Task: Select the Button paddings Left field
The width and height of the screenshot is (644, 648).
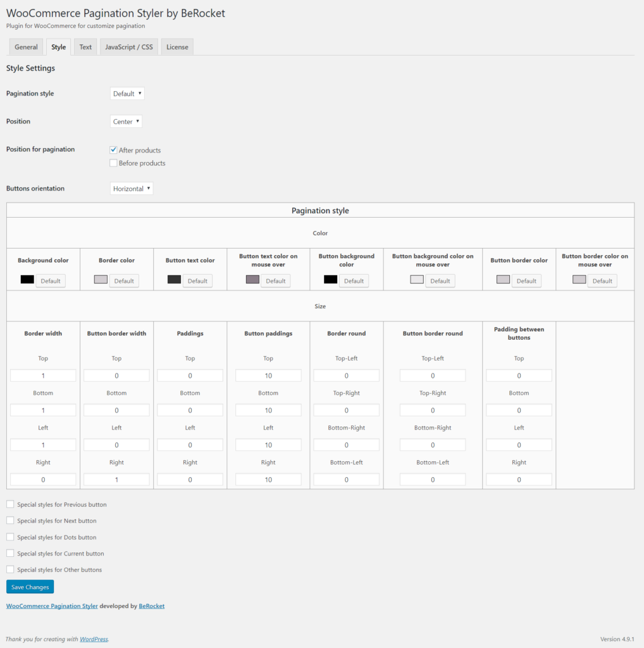Action: pos(268,445)
